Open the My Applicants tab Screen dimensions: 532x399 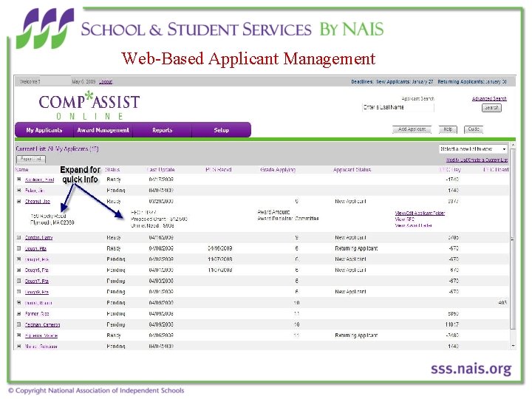[44, 130]
